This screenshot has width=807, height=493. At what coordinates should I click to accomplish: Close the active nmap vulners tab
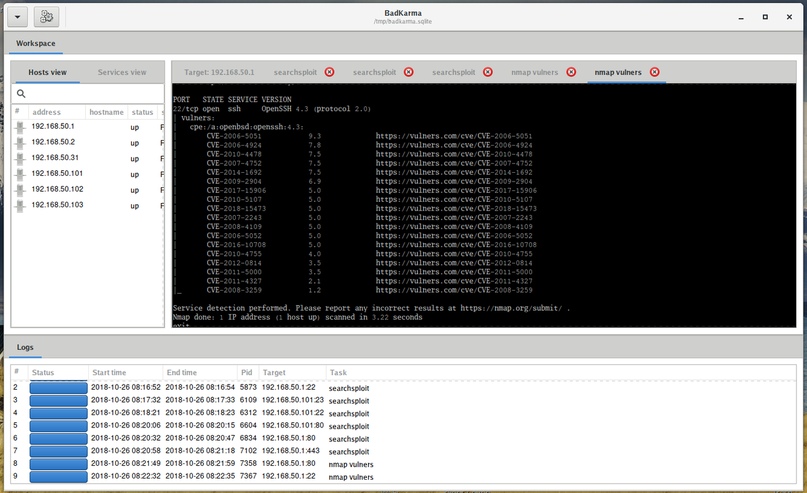654,72
